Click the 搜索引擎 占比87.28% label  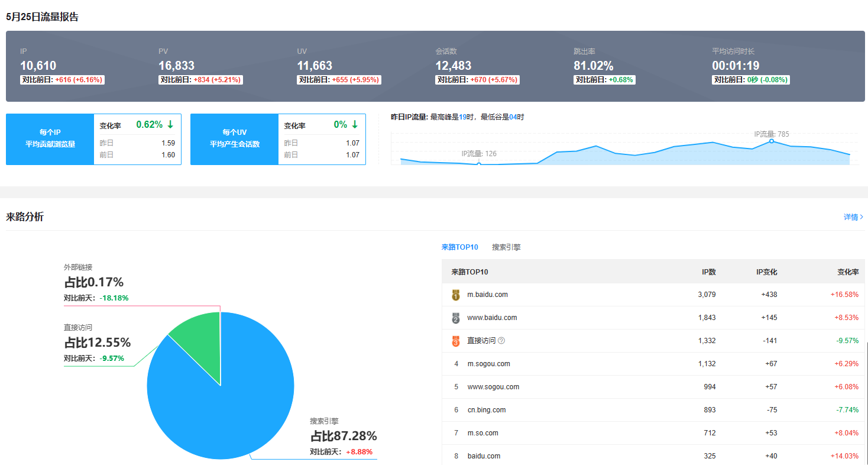click(x=344, y=437)
